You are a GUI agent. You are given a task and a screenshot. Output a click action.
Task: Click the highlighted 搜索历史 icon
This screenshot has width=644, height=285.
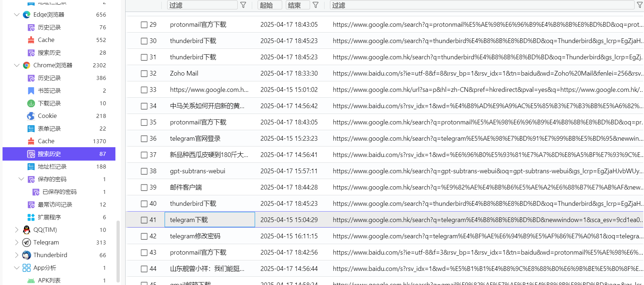(x=31, y=154)
